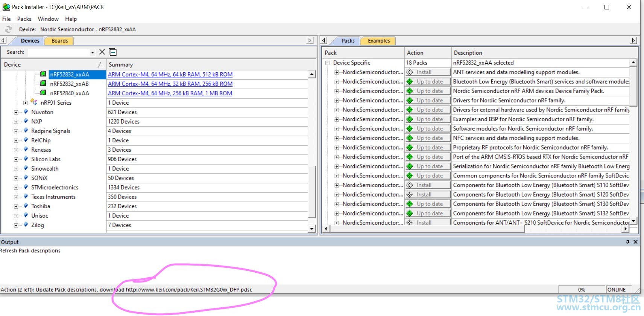Click the Nuvoton vendor diamond icon
644x316 pixels.
click(26, 111)
